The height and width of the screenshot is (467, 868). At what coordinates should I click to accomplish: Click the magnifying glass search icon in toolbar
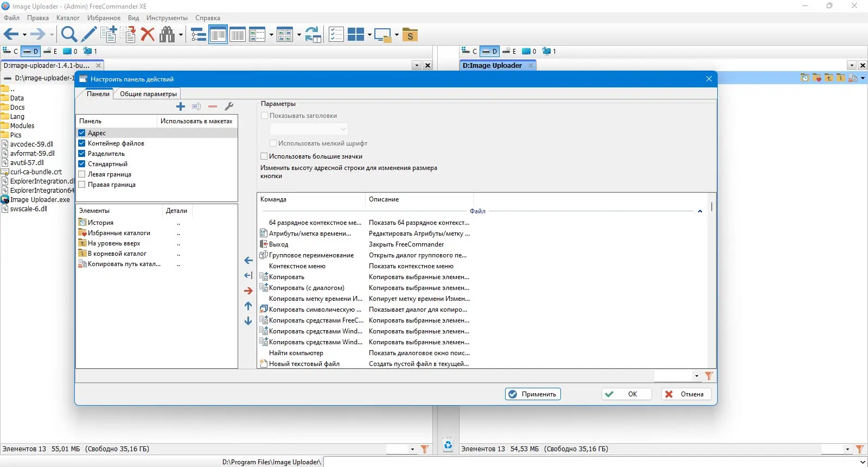(69, 35)
